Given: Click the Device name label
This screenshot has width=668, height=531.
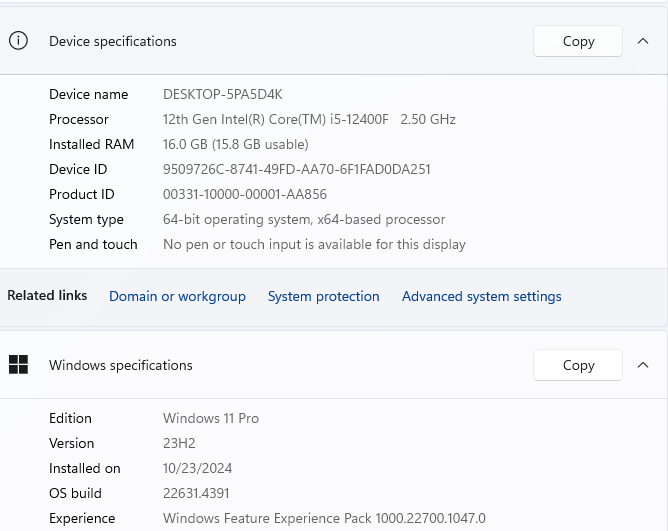Looking at the screenshot, I should pyautogui.click(x=89, y=94).
